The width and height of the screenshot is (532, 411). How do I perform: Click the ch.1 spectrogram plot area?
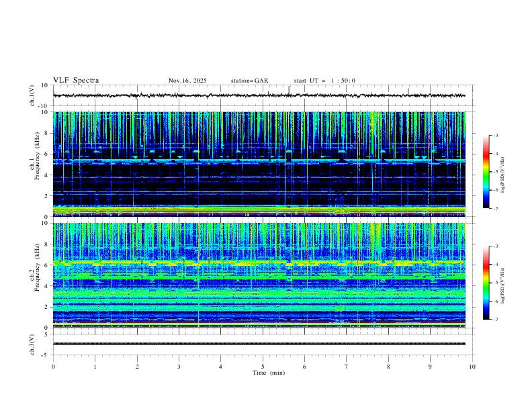[x=259, y=164]
